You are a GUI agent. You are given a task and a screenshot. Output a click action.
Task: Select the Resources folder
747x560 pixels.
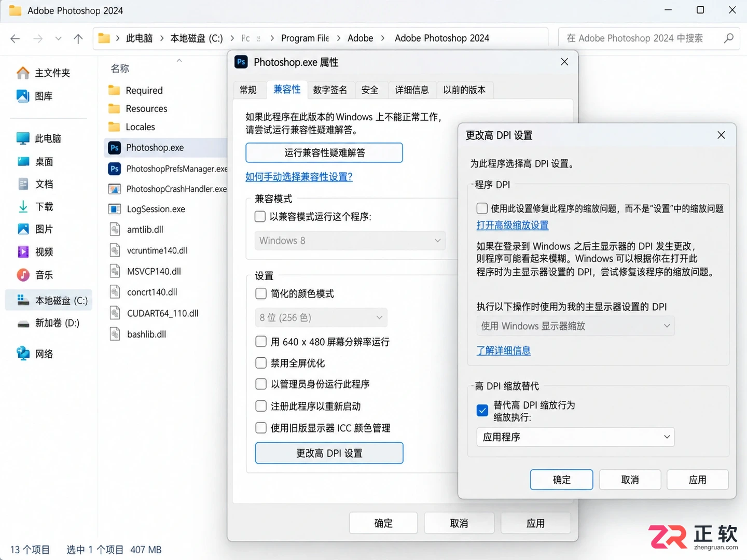tap(137, 108)
